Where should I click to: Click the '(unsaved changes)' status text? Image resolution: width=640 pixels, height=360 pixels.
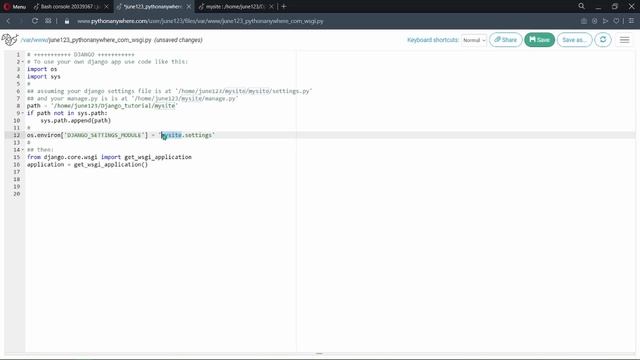point(178,40)
